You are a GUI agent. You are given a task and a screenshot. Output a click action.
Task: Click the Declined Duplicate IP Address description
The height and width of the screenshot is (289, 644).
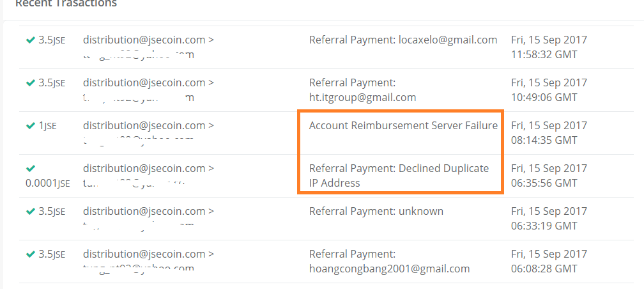[x=399, y=176]
